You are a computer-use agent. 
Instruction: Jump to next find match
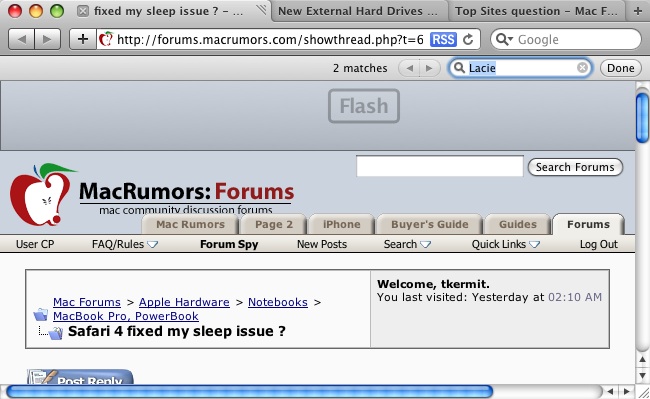[429, 68]
